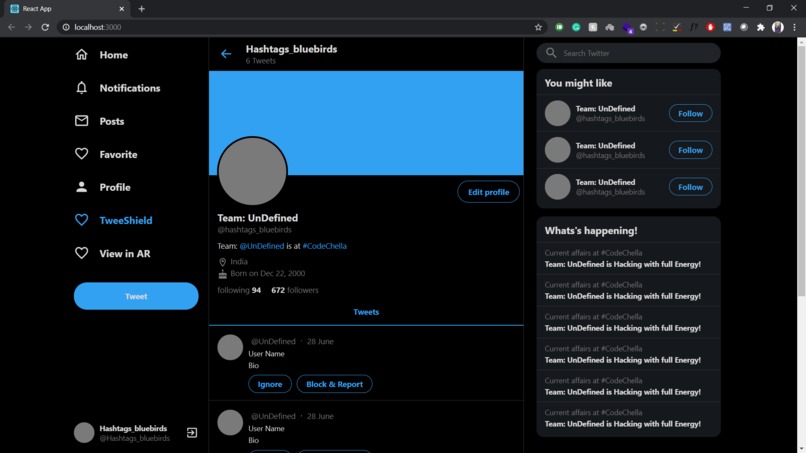Screen dimensions: 806x453
Task: Go back using the blue arrow
Action: click(x=226, y=53)
